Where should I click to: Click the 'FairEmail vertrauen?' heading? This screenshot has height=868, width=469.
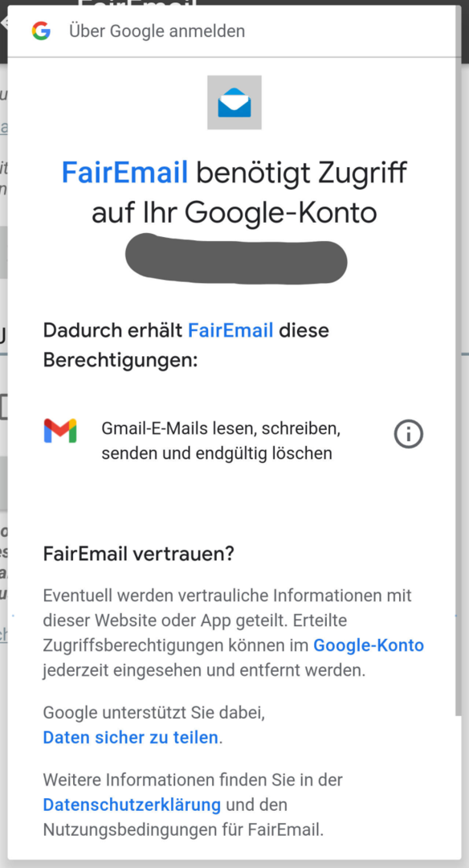point(139,554)
